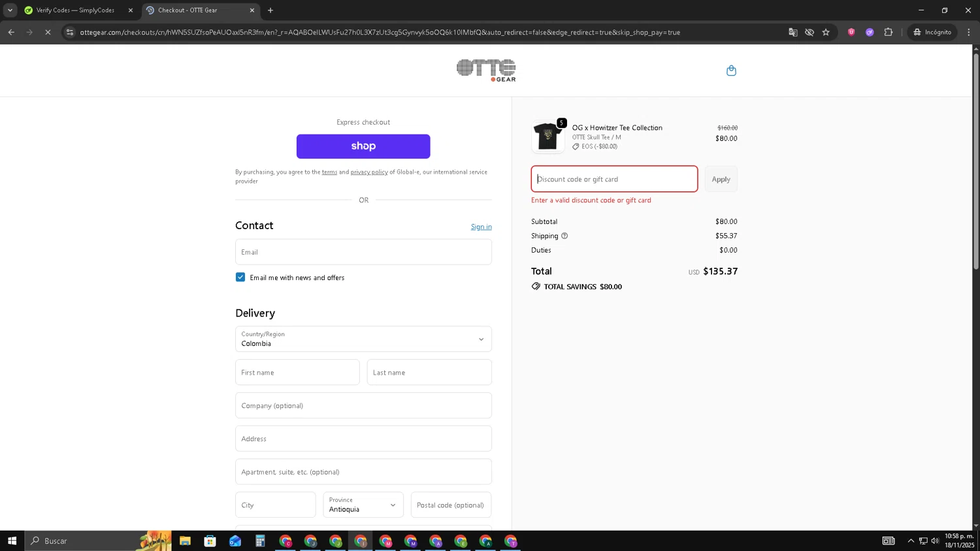
Task: Click 'Enter a valid discount code' error text
Action: (591, 200)
